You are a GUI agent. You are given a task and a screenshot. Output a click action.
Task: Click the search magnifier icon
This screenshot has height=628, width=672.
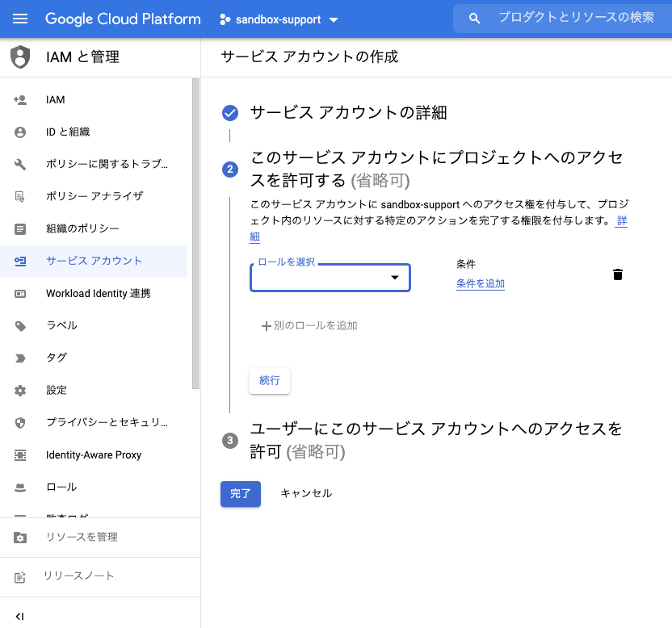pos(475,19)
